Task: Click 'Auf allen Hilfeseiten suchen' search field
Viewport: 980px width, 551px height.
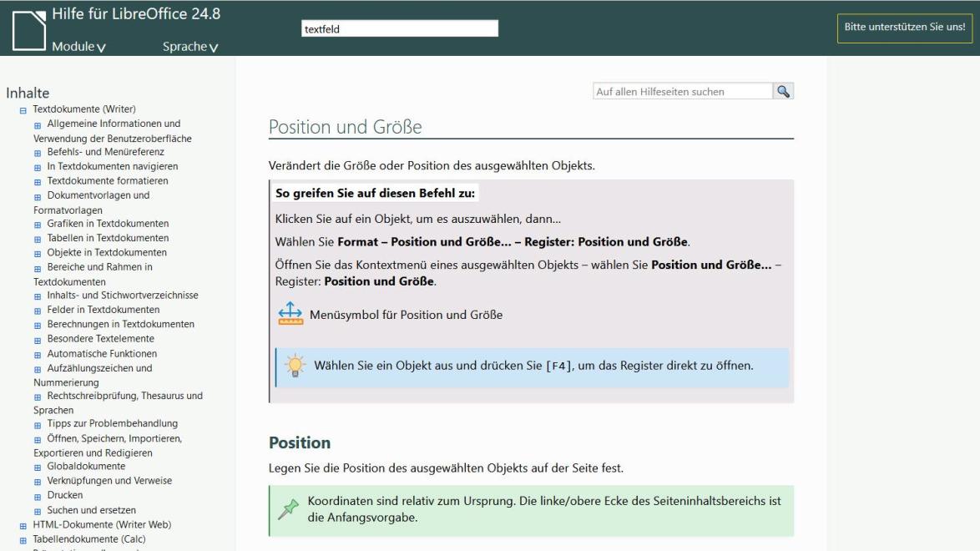Action: click(x=683, y=91)
